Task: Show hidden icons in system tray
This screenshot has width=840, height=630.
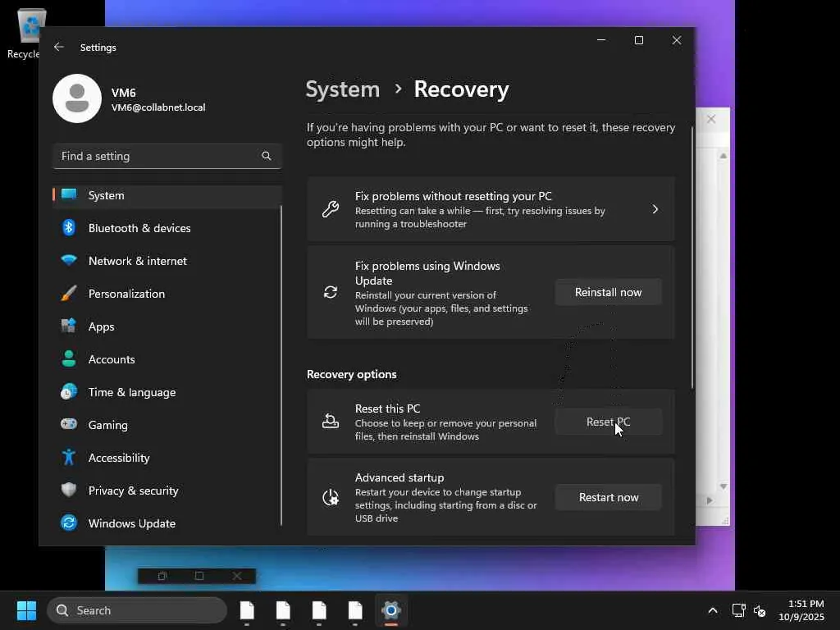Action: pos(713,610)
